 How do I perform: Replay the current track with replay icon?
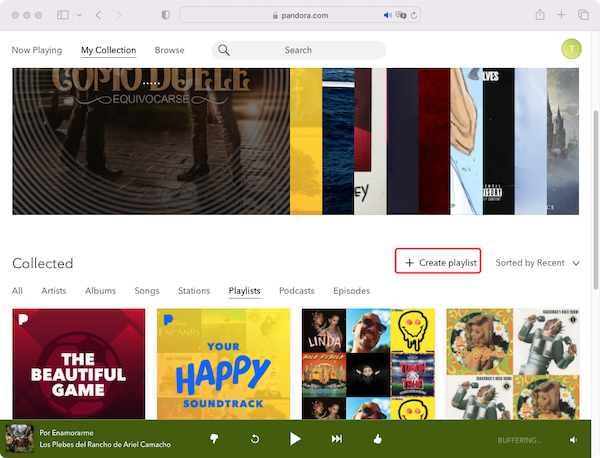tap(255, 439)
